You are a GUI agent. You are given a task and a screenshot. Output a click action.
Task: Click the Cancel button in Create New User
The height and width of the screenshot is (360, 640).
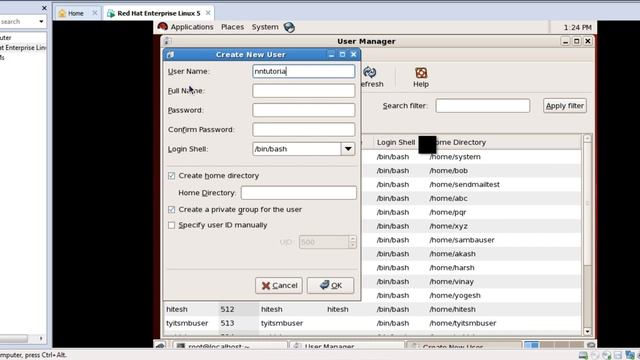[x=279, y=285]
